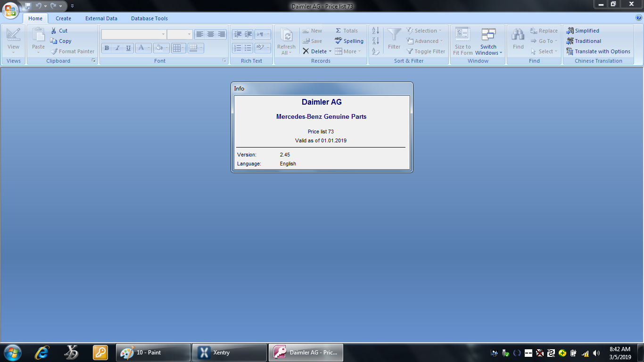
Task: Click the Replace command
Action: coord(544,31)
